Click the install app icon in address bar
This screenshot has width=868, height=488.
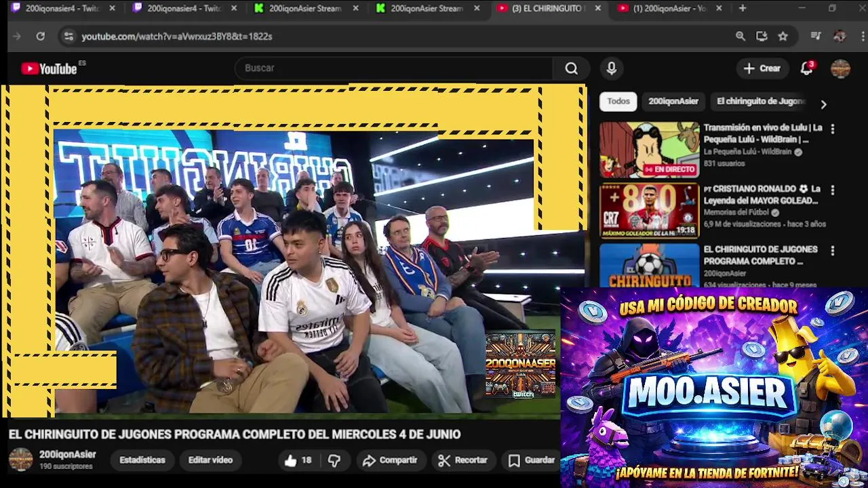762,36
